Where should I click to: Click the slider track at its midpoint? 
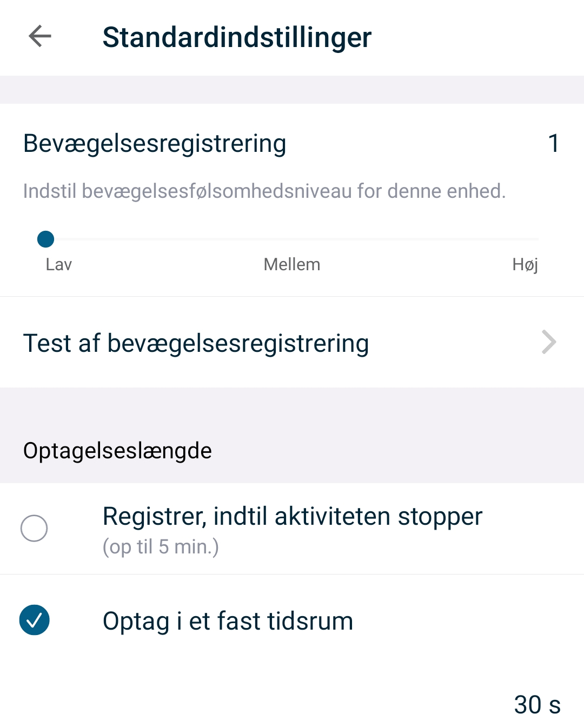[292, 239]
